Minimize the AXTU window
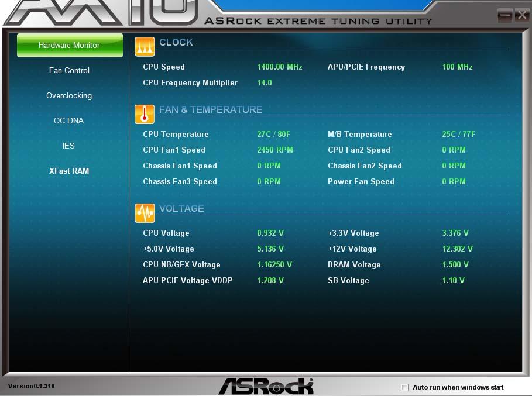The width and height of the screenshot is (532, 396). (504, 15)
